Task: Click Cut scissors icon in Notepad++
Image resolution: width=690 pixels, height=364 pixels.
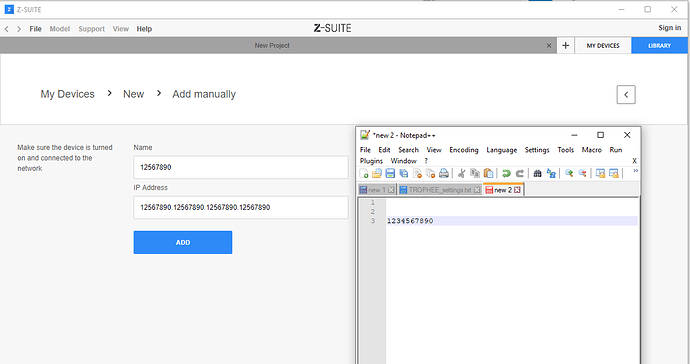Action: (x=461, y=173)
